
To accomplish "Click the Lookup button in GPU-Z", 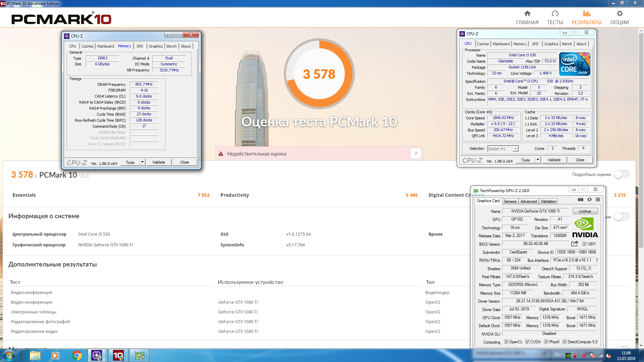I will pos(585,211).
